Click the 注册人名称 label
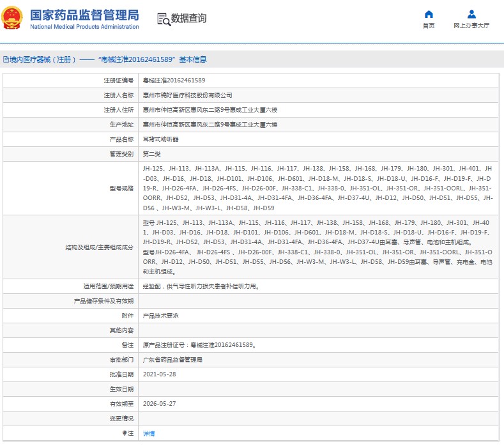 [119, 95]
